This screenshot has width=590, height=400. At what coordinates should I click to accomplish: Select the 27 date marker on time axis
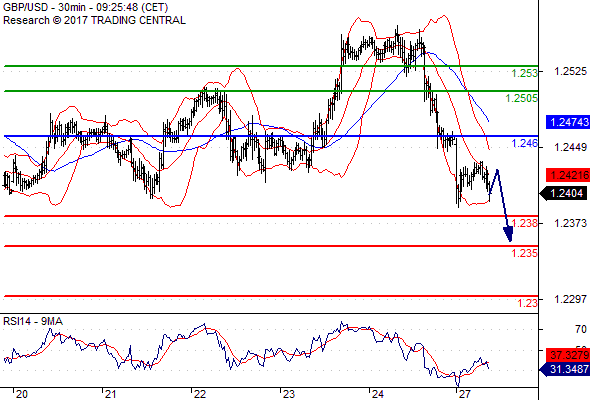464,394
